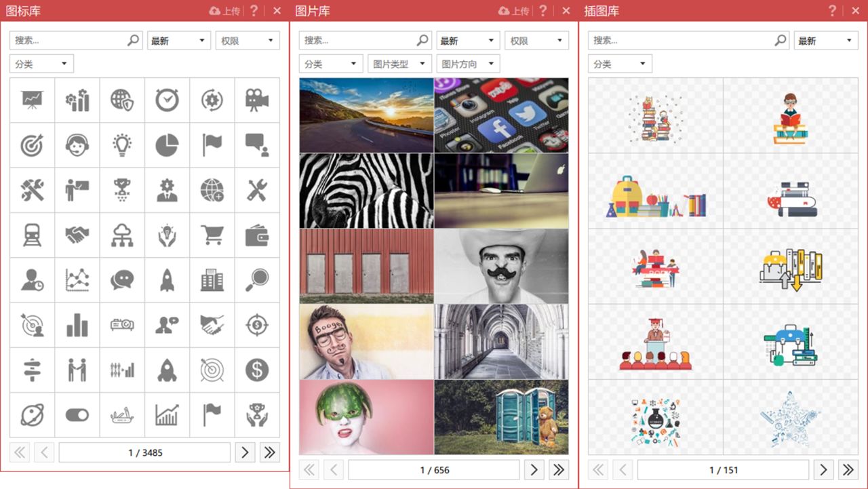Go to next page of illustration library
The height and width of the screenshot is (489, 868).
tap(823, 469)
